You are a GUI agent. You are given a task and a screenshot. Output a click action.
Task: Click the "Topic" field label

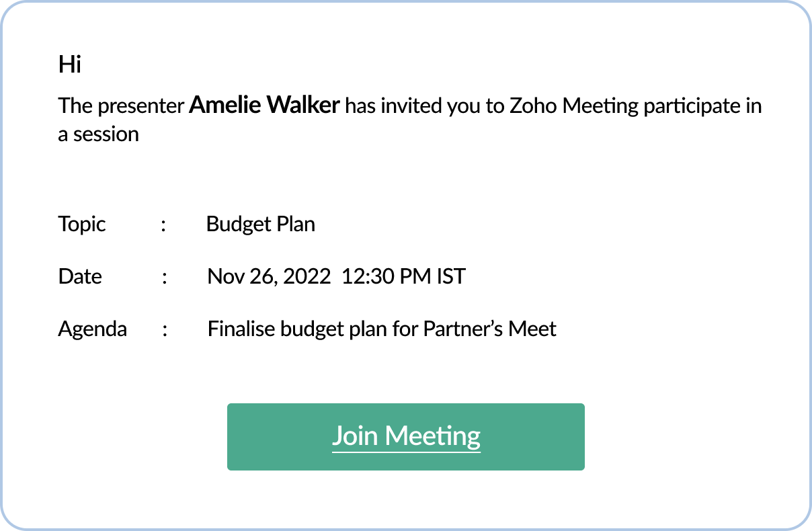82,224
